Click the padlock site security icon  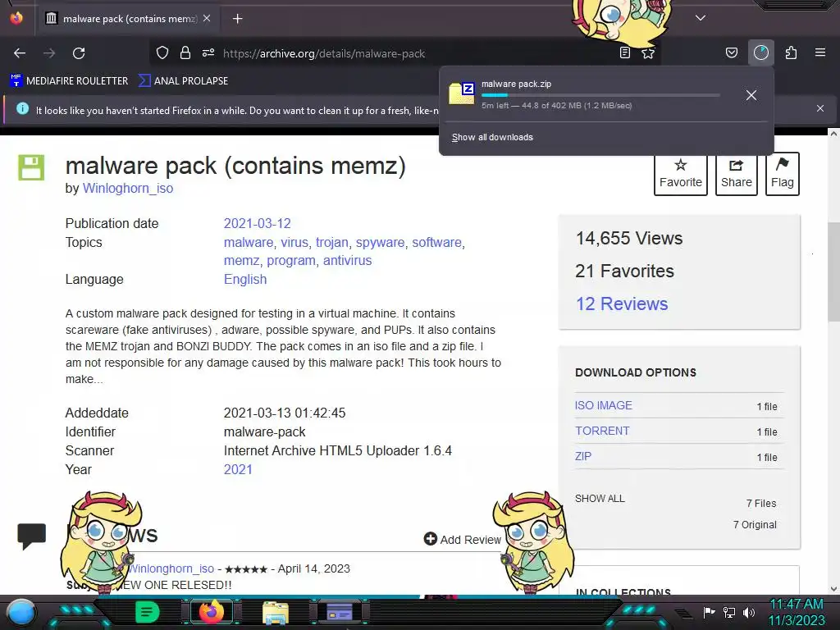(185, 52)
